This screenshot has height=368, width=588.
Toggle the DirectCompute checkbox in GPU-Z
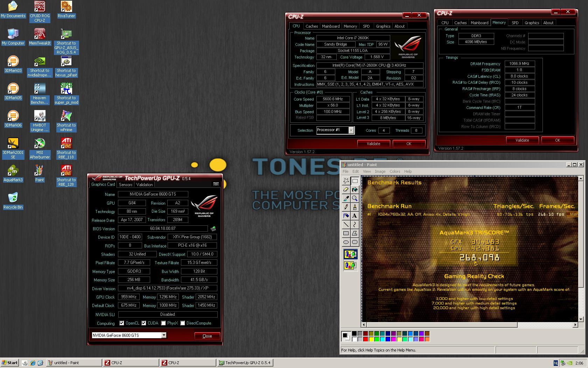point(182,323)
